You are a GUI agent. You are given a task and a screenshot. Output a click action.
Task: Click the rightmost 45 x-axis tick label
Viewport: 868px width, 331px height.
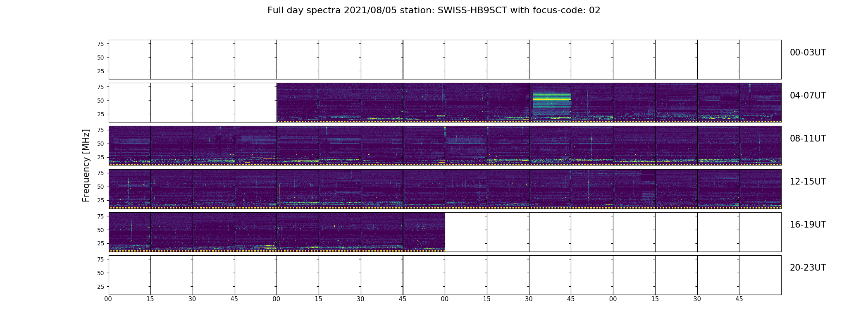[x=739, y=299]
